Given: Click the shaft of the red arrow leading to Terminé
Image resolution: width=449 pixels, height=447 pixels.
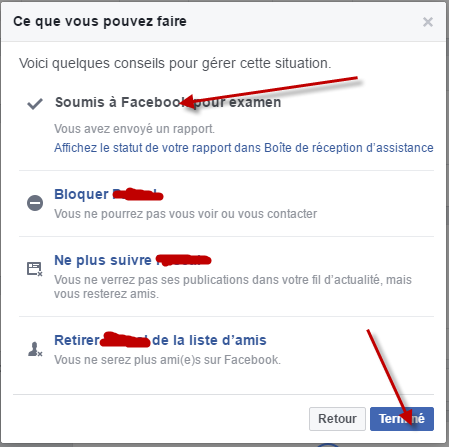Looking at the screenshot, I should pos(387,370).
